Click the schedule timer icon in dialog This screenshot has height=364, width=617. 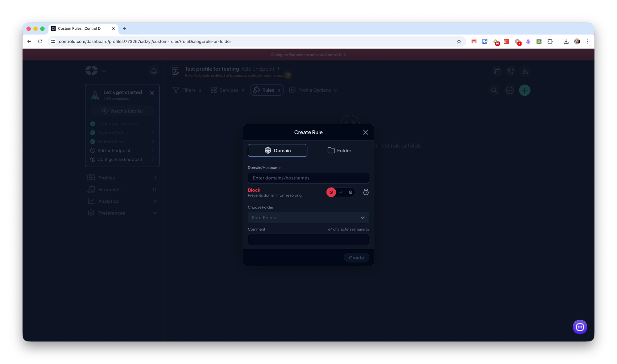point(366,192)
